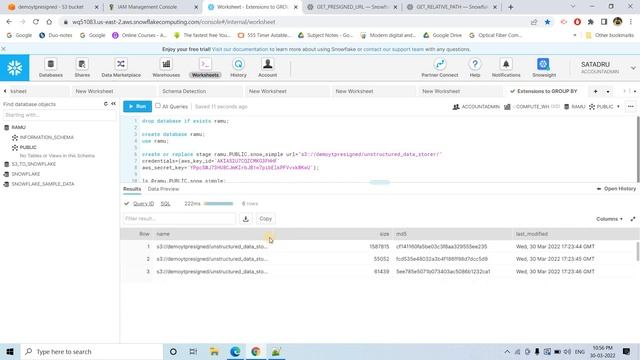Image resolution: width=640 pixels, height=360 pixels.
Task: Switch to Snowsight
Action: coord(544,68)
